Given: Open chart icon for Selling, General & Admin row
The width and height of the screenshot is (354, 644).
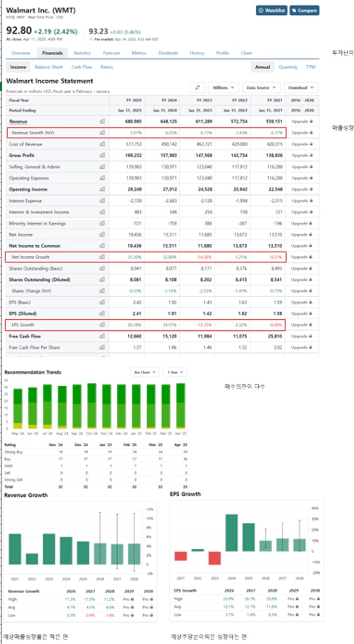Looking at the screenshot, I should tap(102, 167).
